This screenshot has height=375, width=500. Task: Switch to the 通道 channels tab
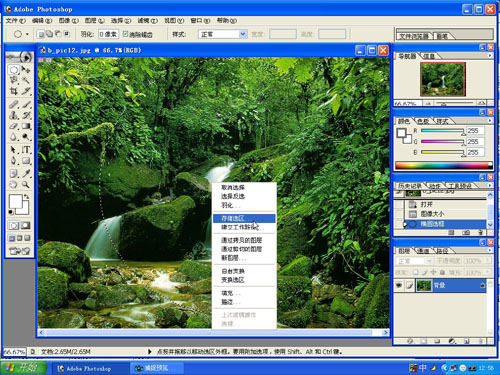[423, 251]
